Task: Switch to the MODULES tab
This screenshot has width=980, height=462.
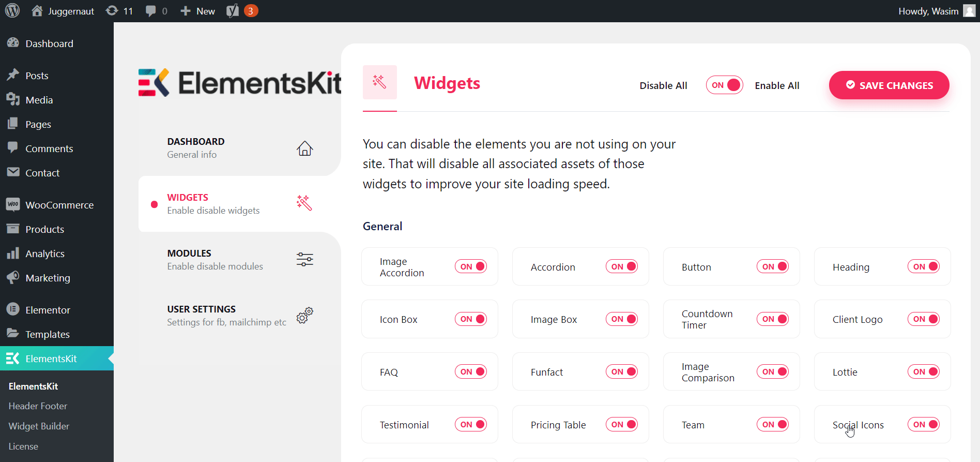Action: (240, 260)
